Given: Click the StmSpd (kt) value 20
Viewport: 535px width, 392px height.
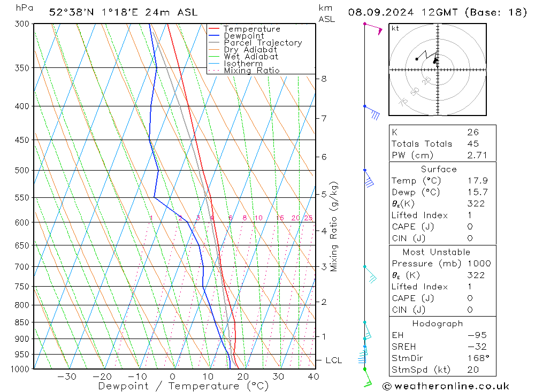Looking at the screenshot, I should 473,370.
